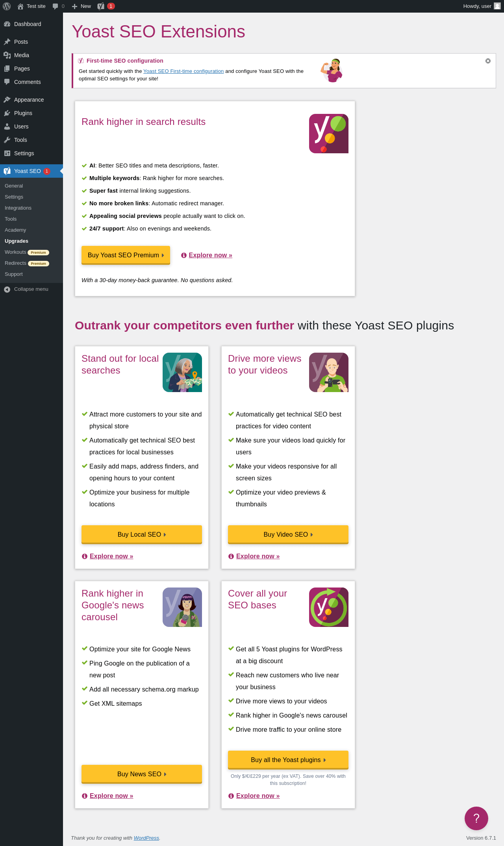Click the New content plus button

click(x=82, y=6)
